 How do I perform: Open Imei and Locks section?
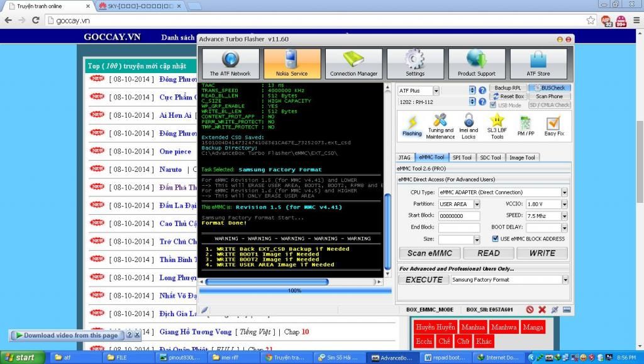tap(469, 127)
